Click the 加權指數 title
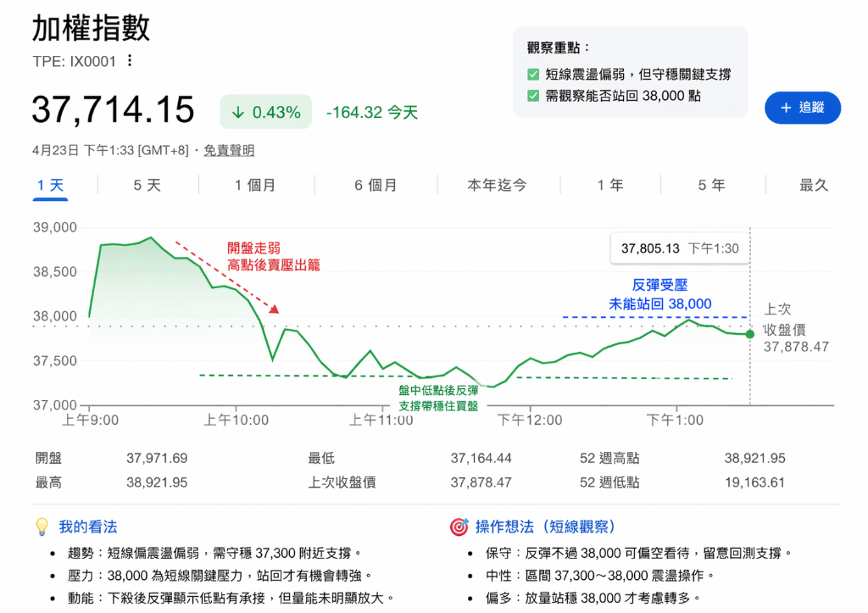 tap(92, 28)
